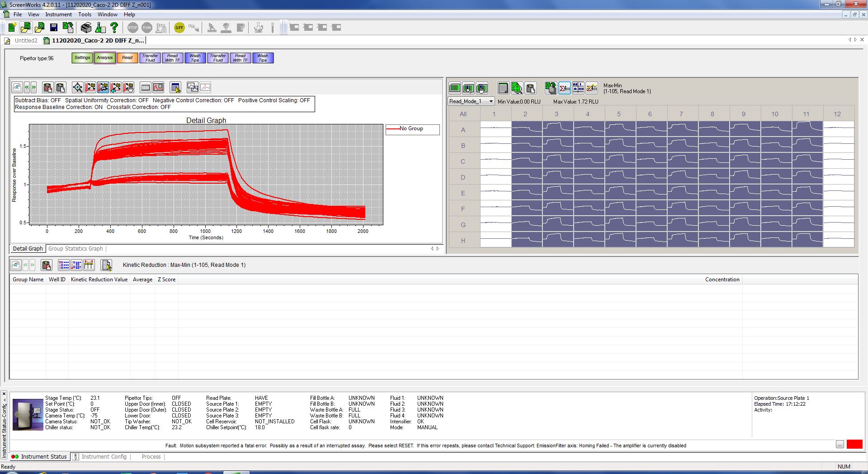The image size is (868, 474).
Task: Collapse the results table panel with the up-chevron
Action: click(15, 265)
